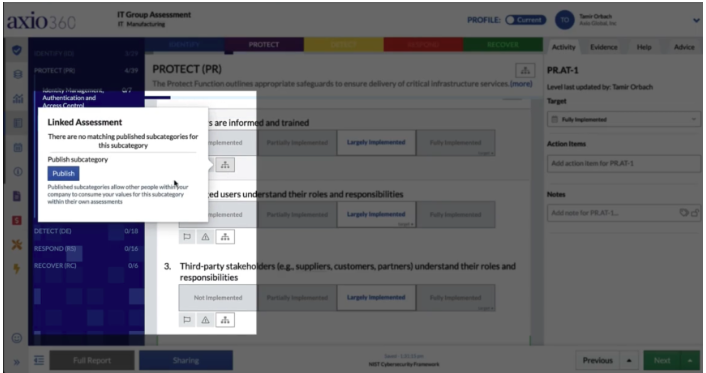Select Fully Implemented for 'informed and trained'
Screen dimensions: 706x373
(x=456, y=143)
